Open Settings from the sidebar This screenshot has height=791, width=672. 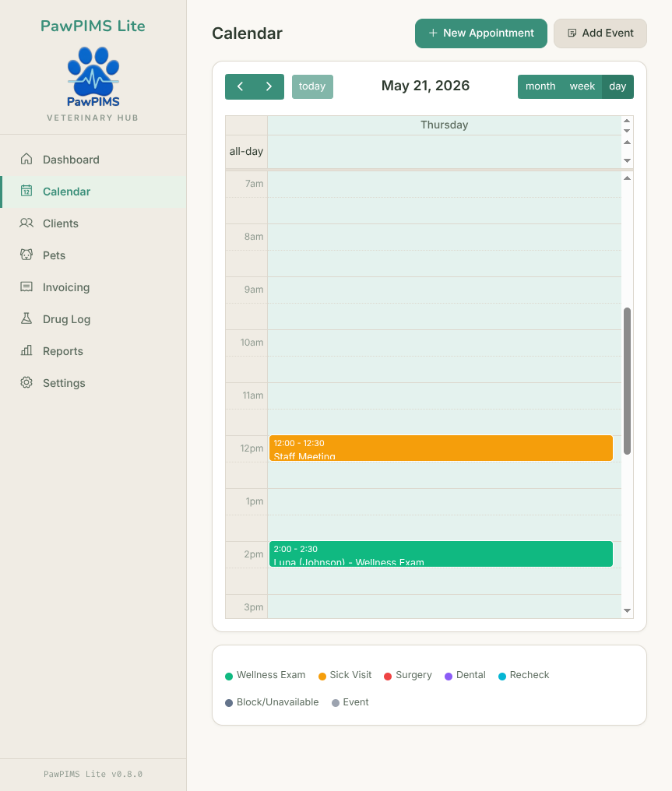coord(93,383)
